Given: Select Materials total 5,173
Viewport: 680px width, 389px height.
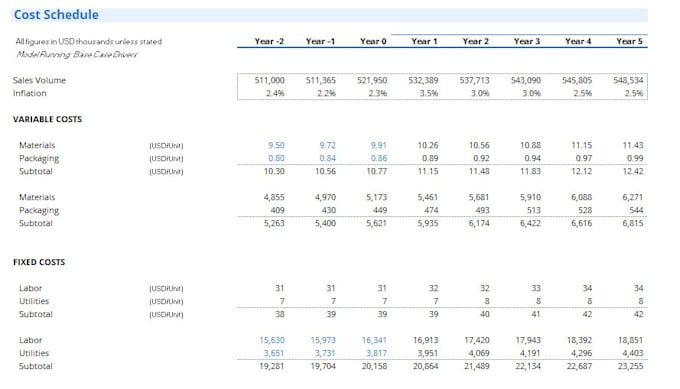Looking at the screenshot, I should coord(376,197).
